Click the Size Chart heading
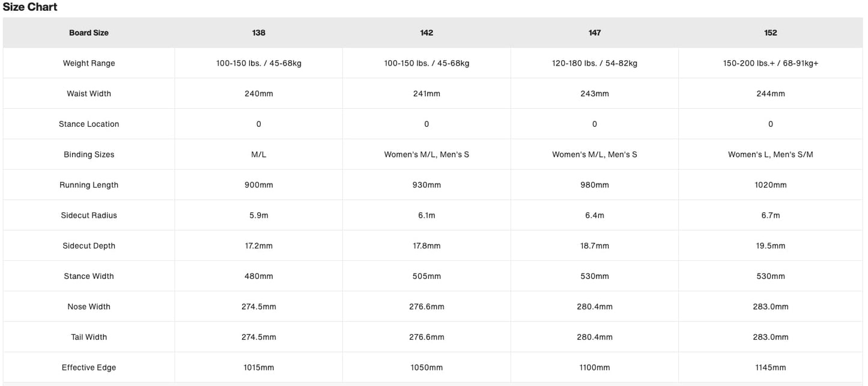Screen dimensions: 868x386 30,7
